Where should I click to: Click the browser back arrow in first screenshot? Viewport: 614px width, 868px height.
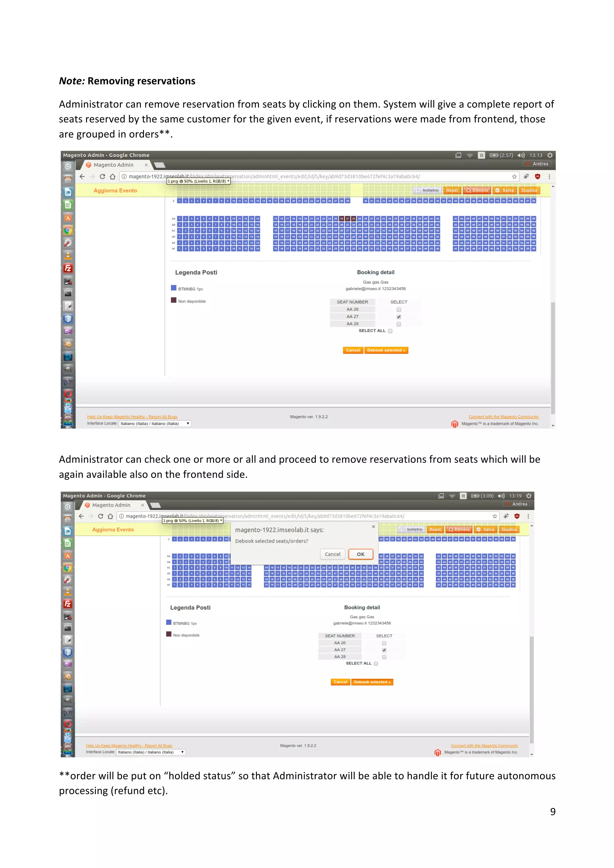point(82,177)
